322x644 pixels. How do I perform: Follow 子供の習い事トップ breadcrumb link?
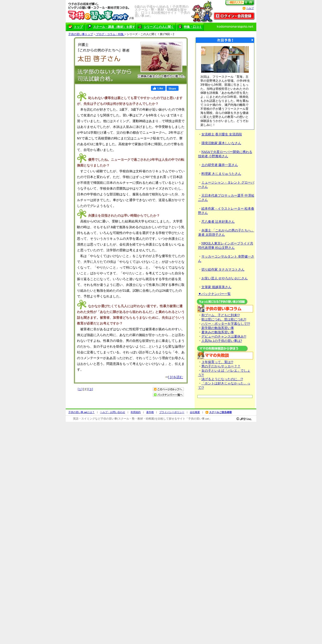[80, 34]
